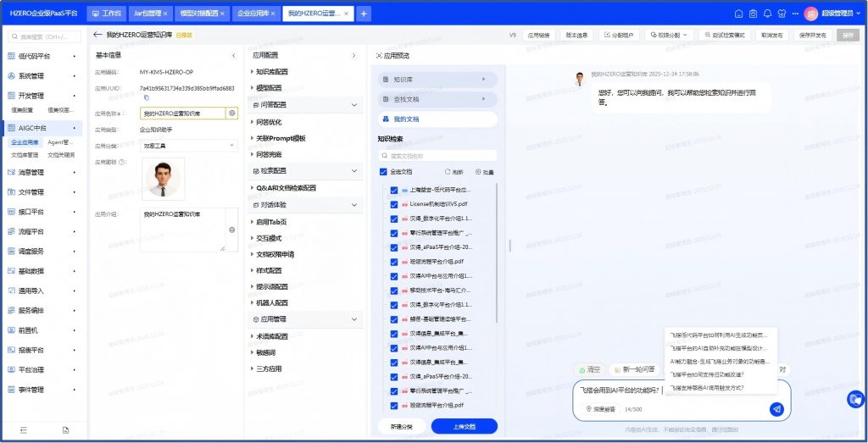Add a new tab with plus button
The width and height of the screenshot is (868, 443).
(364, 14)
